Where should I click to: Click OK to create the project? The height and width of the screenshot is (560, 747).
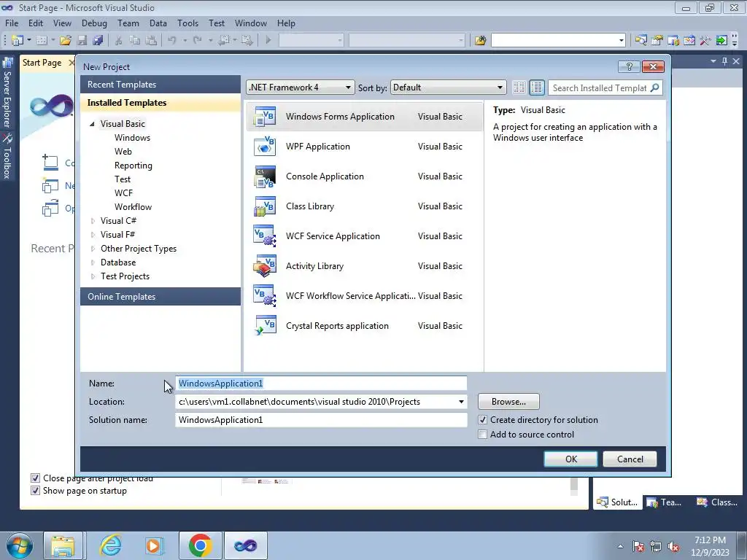pos(570,459)
